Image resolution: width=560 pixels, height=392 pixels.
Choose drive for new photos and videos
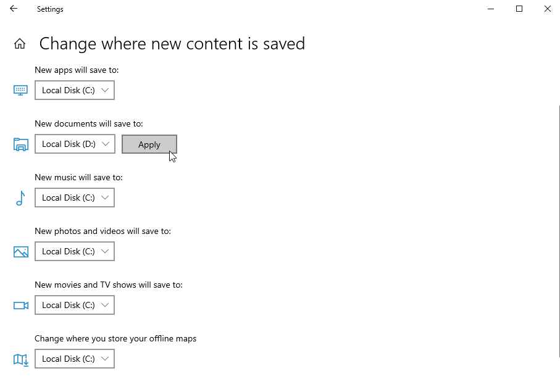(75, 252)
